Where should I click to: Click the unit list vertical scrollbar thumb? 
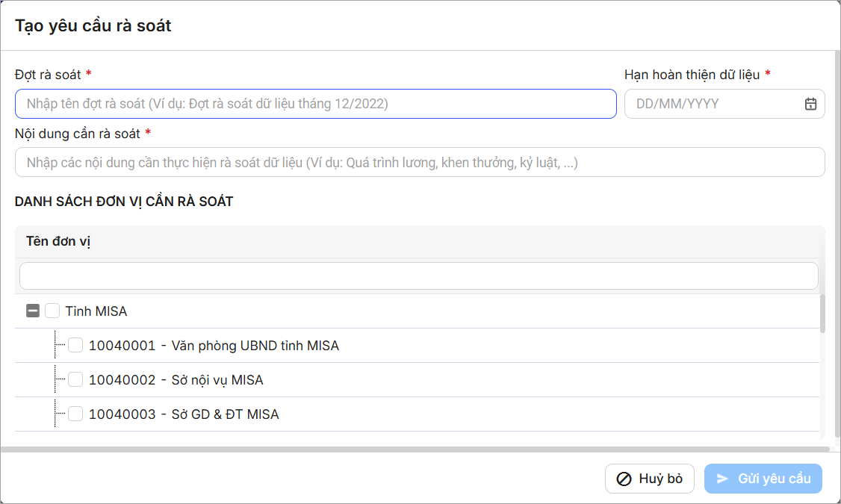tap(823, 314)
